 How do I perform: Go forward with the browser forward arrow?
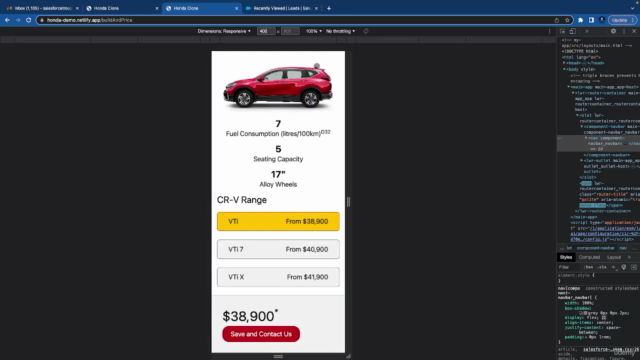tap(18, 20)
